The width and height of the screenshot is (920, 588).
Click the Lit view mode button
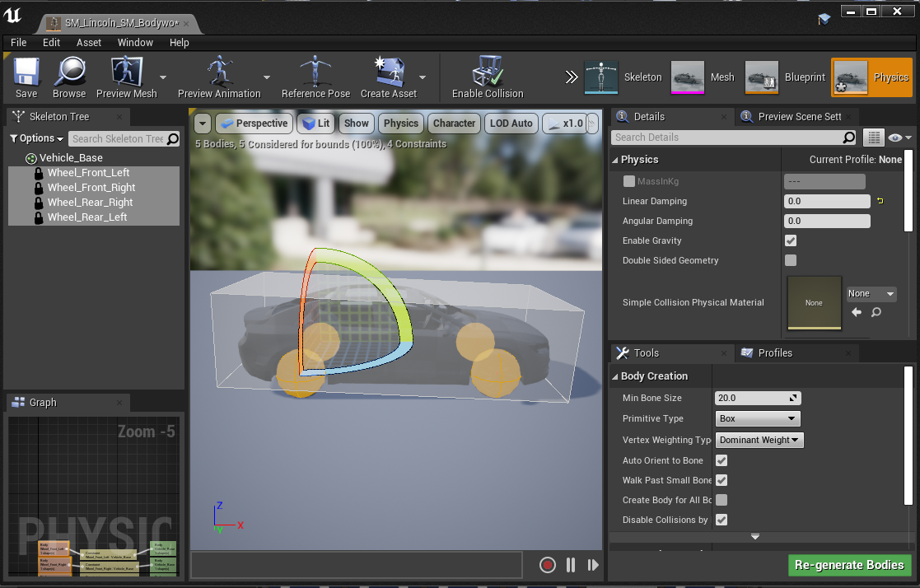(x=315, y=124)
